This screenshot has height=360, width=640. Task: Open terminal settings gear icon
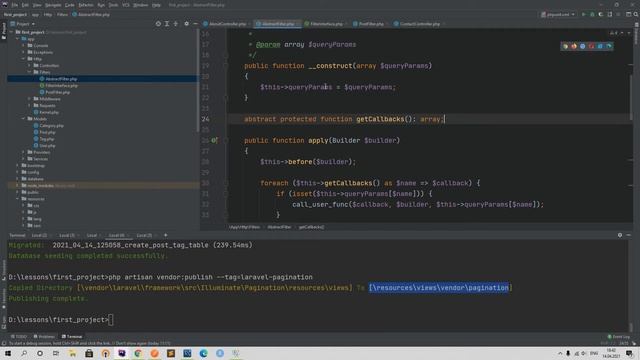620,235
